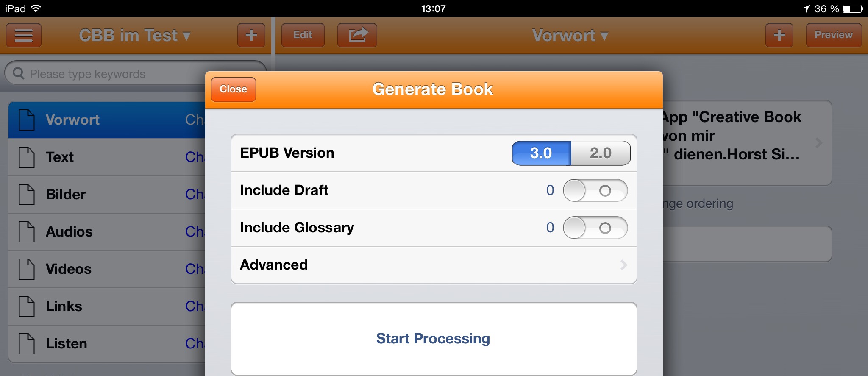Close the Generate Book dialog
This screenshot has width=868, height=376.
point(233,89)
